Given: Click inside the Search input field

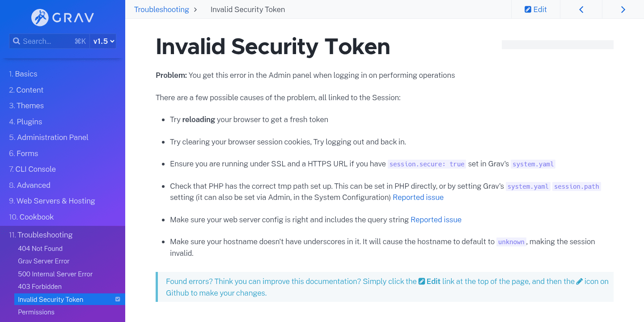Looking at the screenshot, I should 45,41.
